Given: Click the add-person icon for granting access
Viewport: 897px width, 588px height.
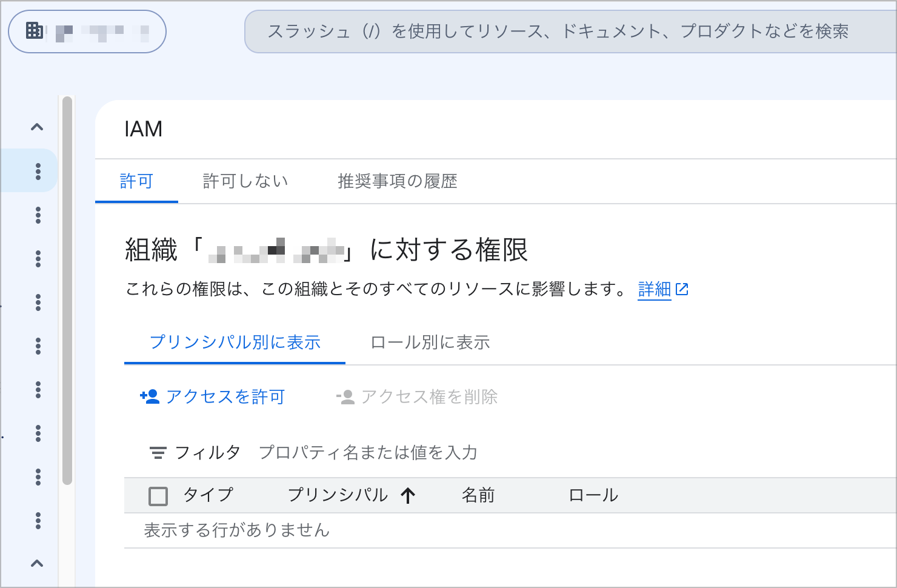Looking at the screenshot, I should pos(150,397).
